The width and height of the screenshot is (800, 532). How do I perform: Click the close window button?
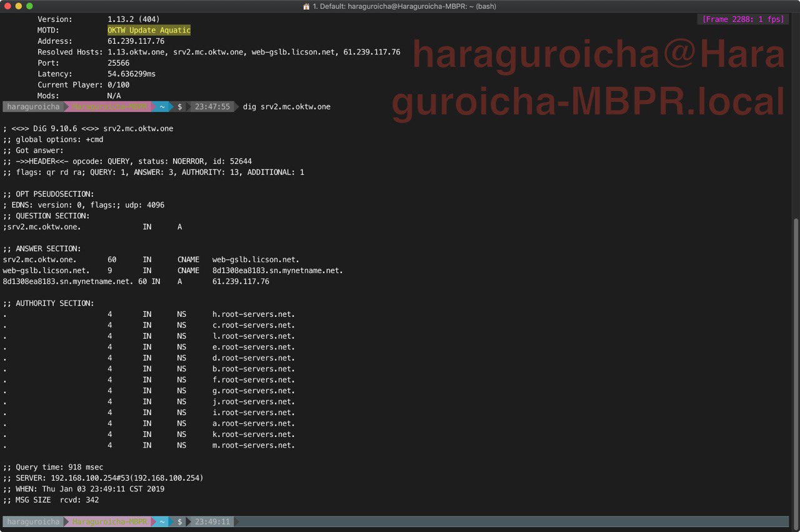pos(7,6)
